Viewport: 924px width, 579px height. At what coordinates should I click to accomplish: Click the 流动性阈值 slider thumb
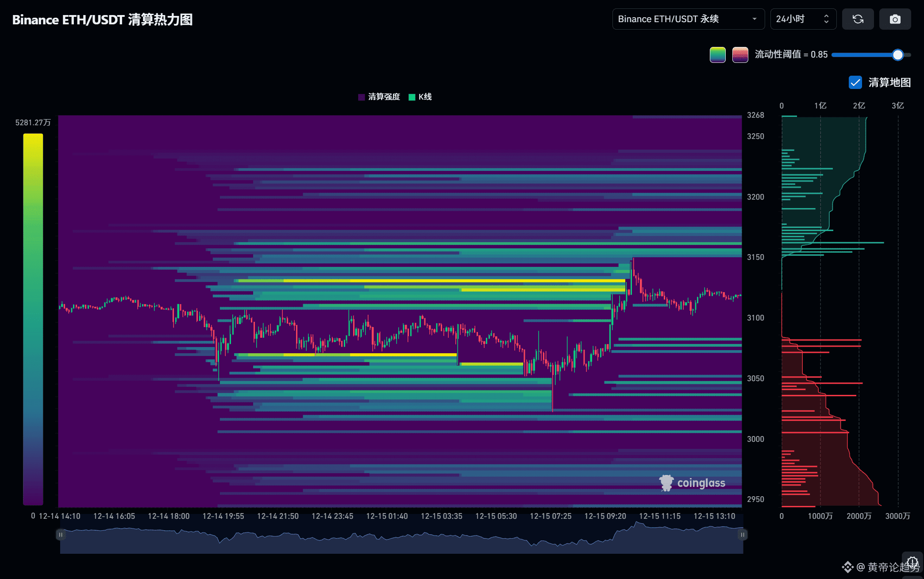897,55
